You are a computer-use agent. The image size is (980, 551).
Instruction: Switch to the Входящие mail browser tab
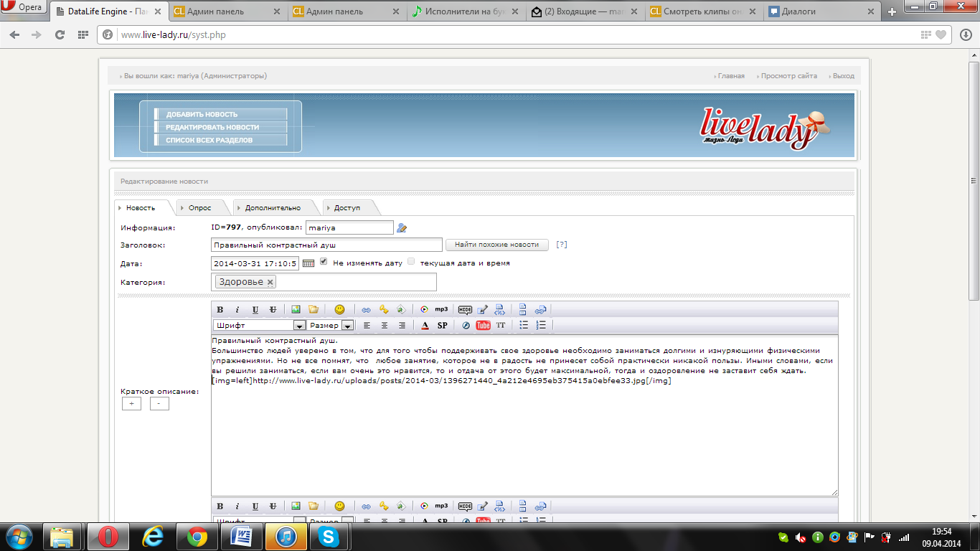tap(585, 11)
